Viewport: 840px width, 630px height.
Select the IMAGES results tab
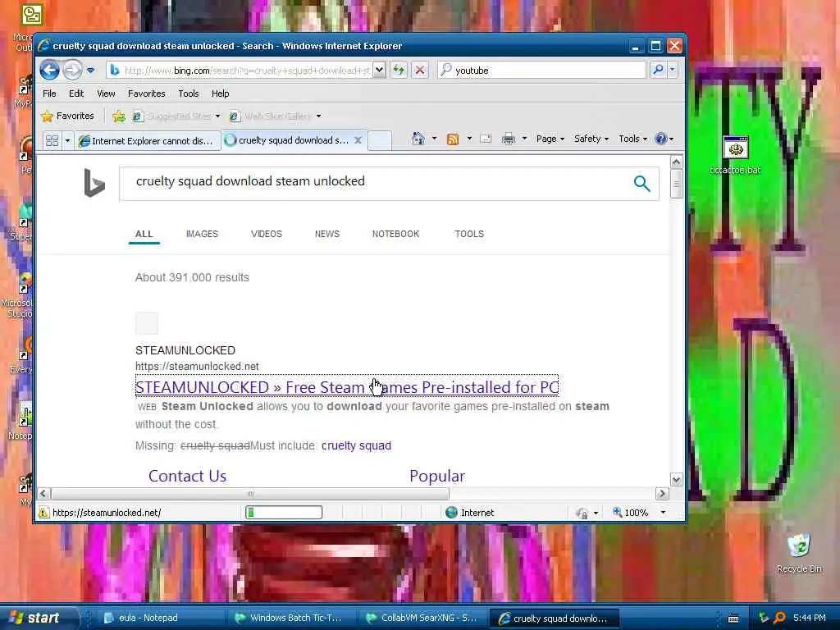202,234
